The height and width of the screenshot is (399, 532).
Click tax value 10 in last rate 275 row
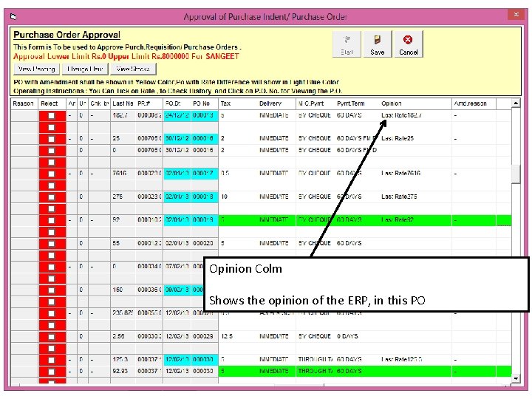(x=224, y=197)
